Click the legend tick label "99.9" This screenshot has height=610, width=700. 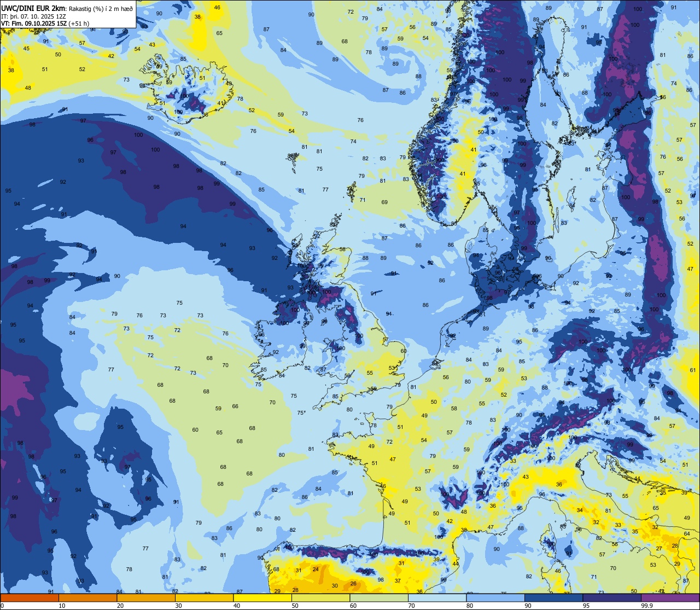click(648, 606)
